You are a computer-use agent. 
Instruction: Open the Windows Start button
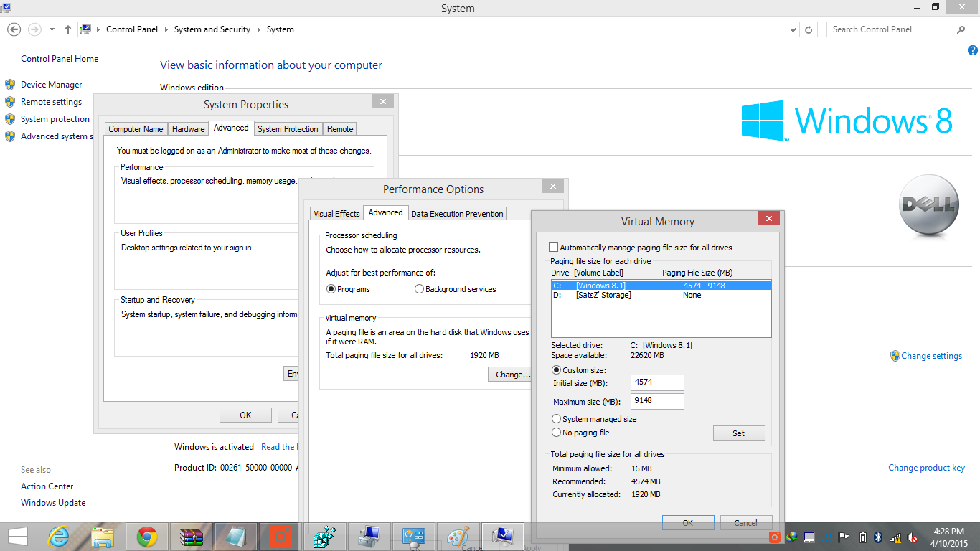17,537
